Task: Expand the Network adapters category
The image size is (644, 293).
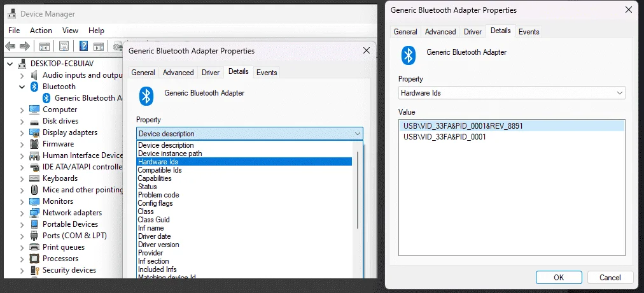Action: (x=22, y=213)
